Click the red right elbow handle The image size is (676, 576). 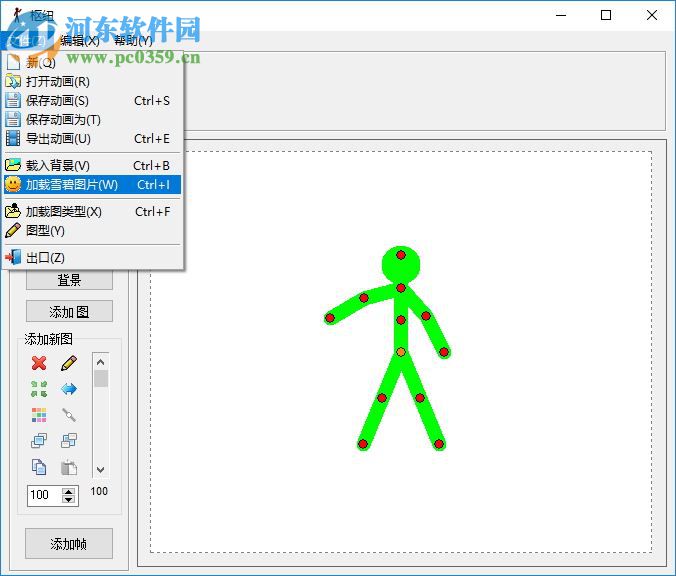pos(426,316)
